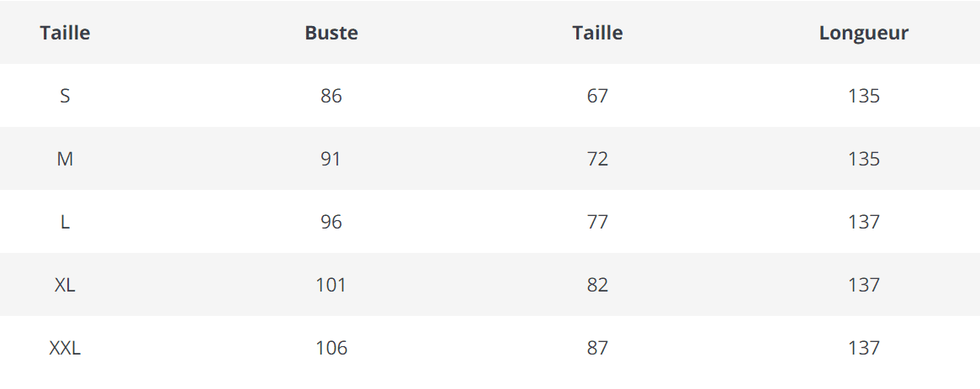Click bust value 91
This screenshot has height=389, width=980.
(331, 159)
